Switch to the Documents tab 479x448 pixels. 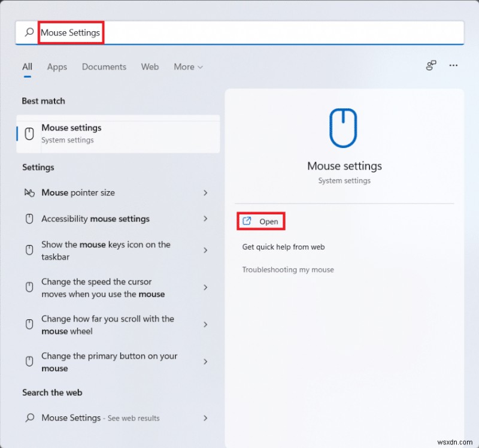(x=104, y=67)
